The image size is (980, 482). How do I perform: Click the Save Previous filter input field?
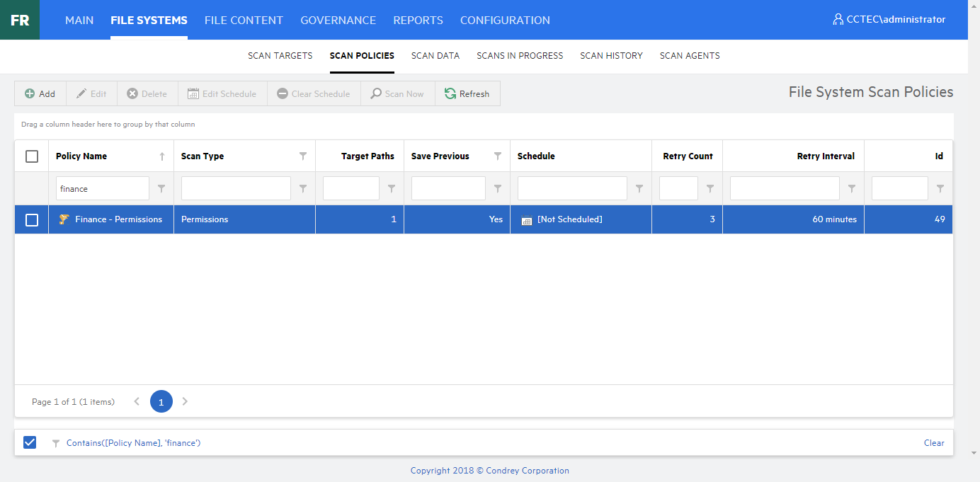pyautogui.click(x=448, y=188)
